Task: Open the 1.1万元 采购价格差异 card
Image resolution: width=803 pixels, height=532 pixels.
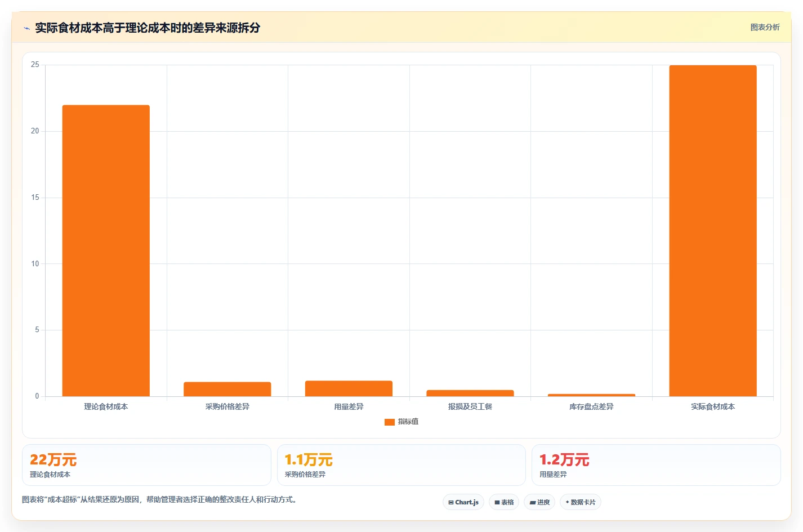Action: pyautogui.click(x=401, y=465)
